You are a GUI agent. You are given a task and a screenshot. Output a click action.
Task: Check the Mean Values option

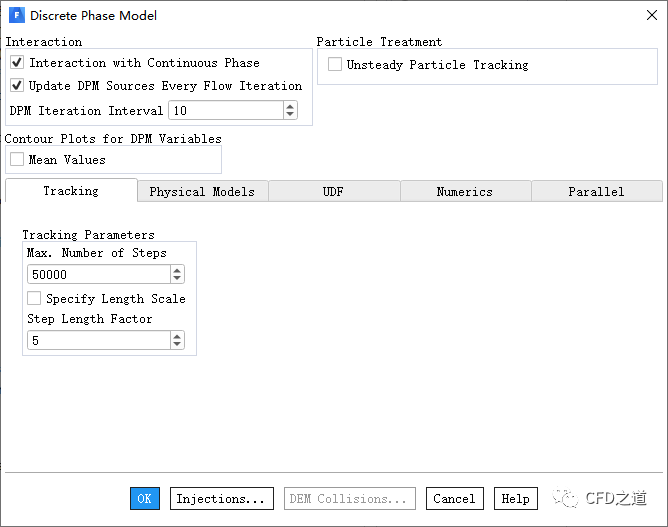17,159
